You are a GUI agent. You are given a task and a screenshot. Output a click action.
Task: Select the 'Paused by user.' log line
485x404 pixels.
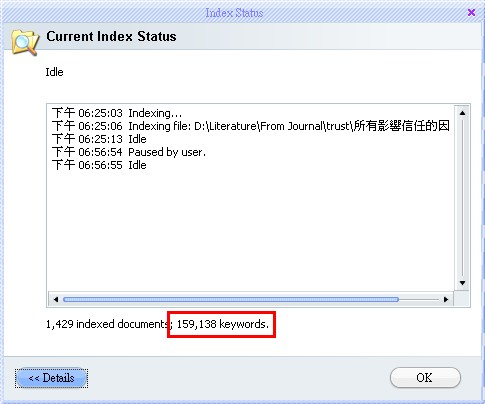point(129,152)
